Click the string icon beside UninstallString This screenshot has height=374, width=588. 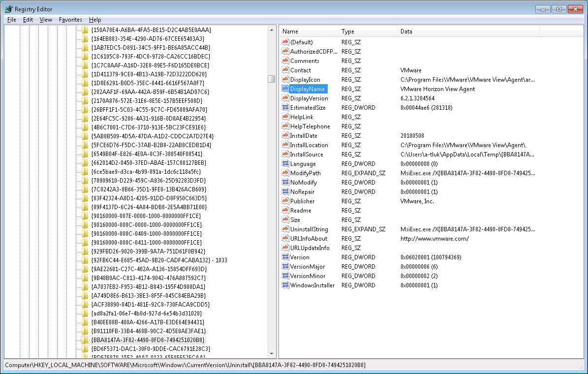coord(285,229)
